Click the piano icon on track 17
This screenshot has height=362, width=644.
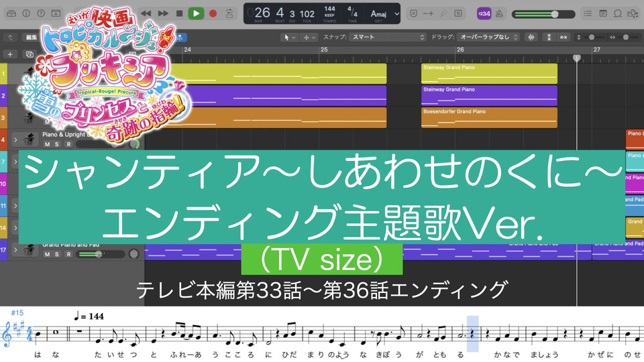[29, 249]
